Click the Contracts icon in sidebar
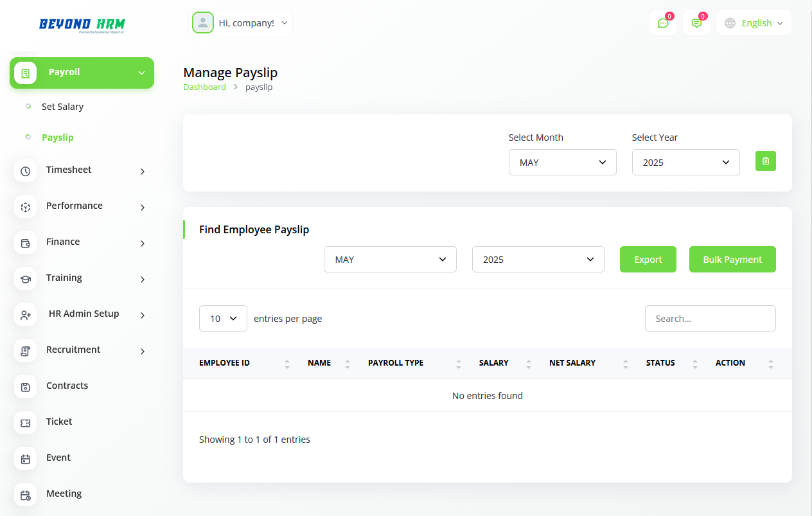This screenshot has width=812, height=516. [26, 387]
